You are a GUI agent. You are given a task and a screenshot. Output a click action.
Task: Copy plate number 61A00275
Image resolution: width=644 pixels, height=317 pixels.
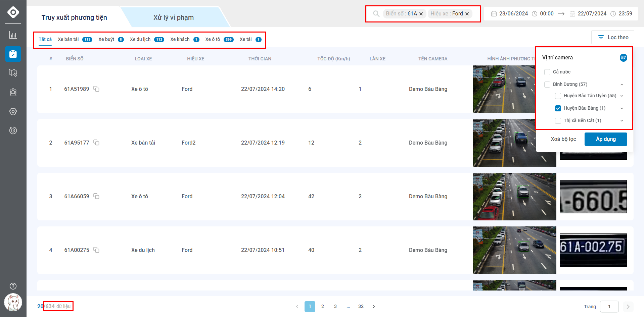pos(96,250)
